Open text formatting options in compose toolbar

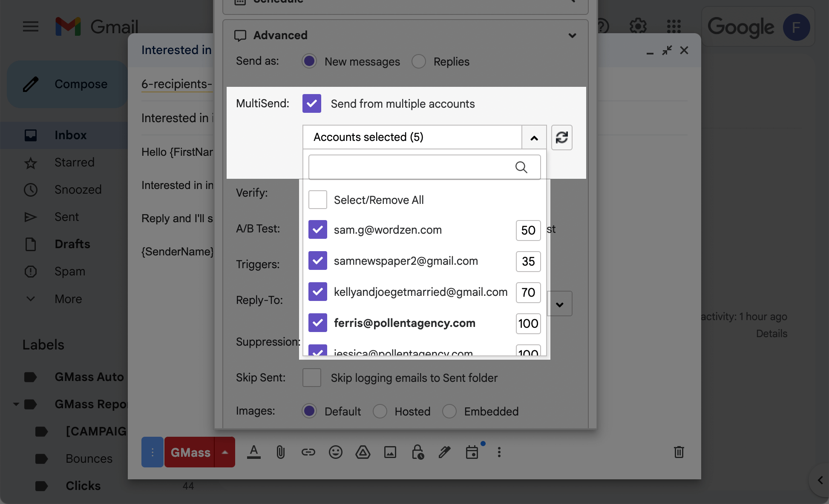click(x=254, y=452)
